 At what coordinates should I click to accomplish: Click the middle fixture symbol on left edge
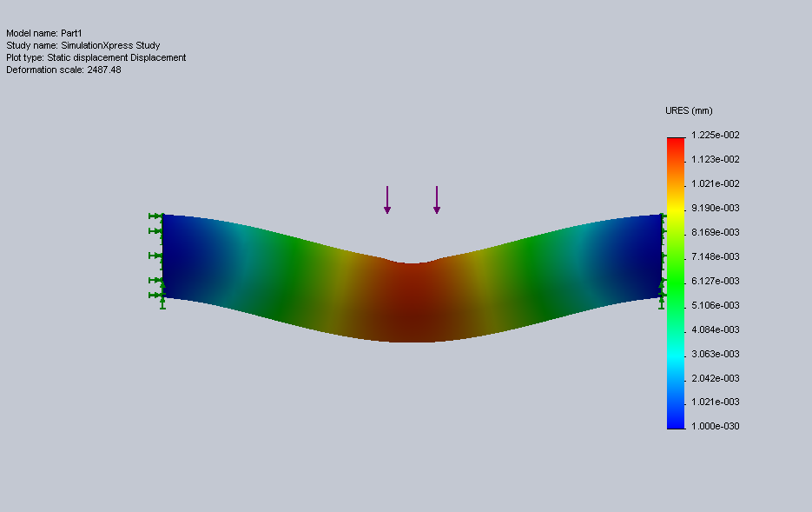point(156,256)
